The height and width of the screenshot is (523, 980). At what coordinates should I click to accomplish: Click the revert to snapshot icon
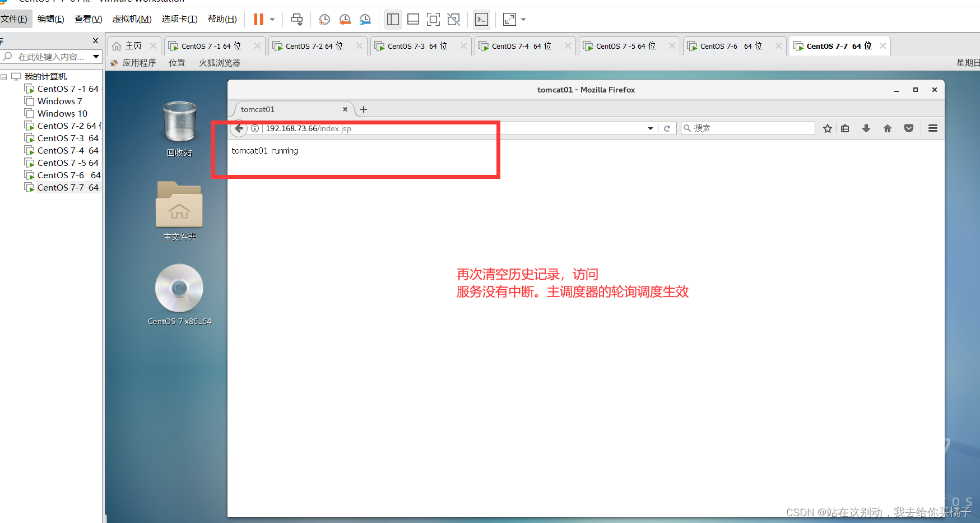tap(345, 19)
